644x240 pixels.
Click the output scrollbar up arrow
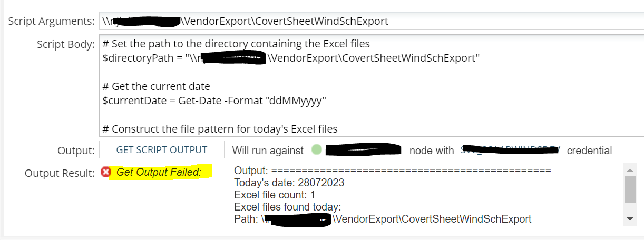630,169
